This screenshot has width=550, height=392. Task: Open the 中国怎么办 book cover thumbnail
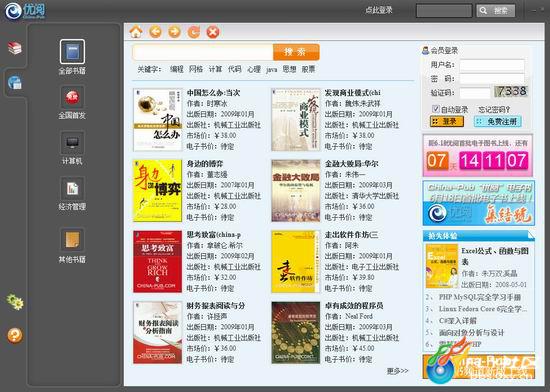[x=157, y=120]
